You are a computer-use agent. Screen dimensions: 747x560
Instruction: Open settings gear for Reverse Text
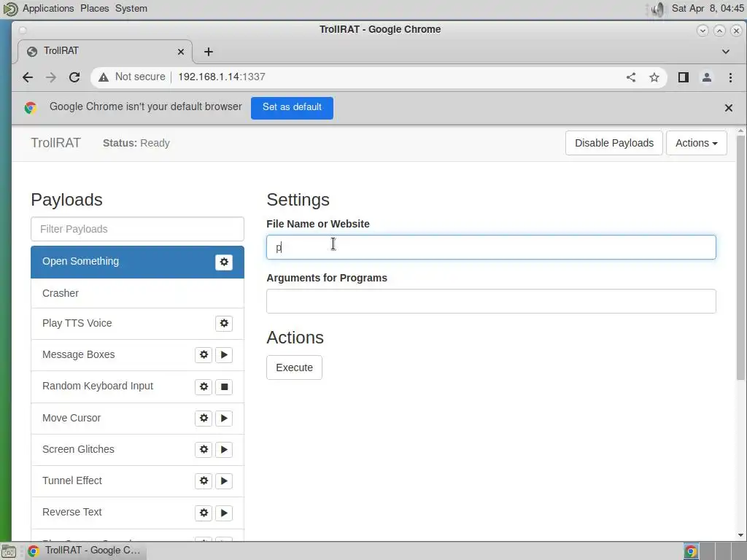point(204,513)
